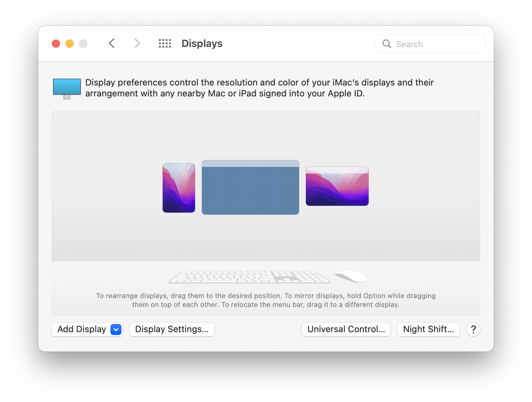Click the 'Display preferences control' description text
This screenshot has width=532, height=402.
[259, 88]
